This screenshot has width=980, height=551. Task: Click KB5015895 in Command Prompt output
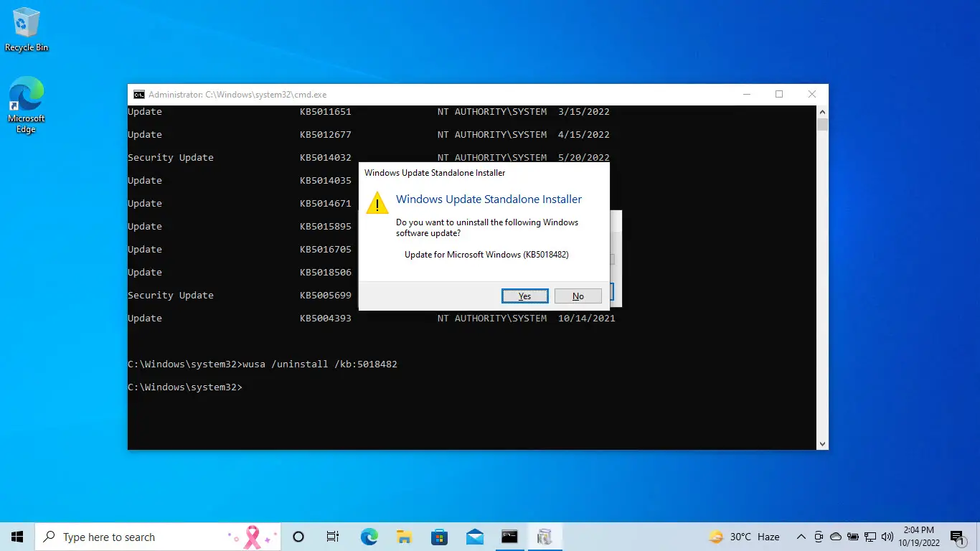pos(326,227)
